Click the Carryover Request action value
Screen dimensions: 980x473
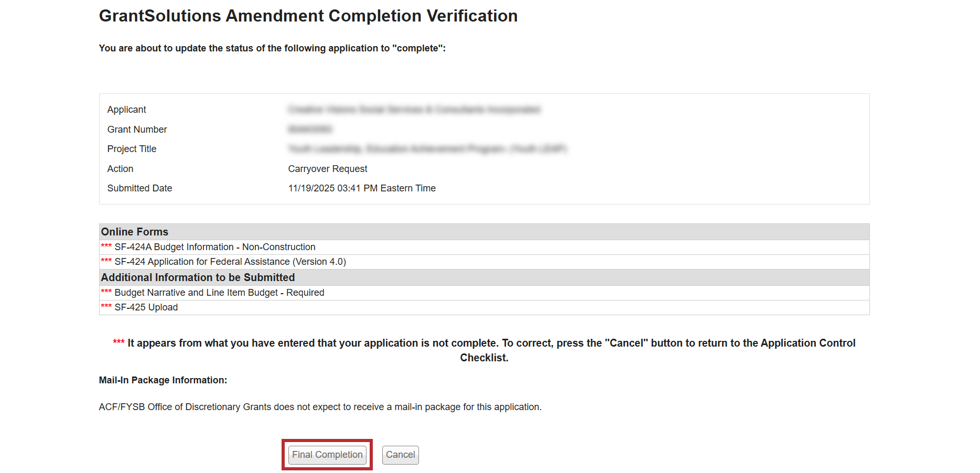click(328, 169)
